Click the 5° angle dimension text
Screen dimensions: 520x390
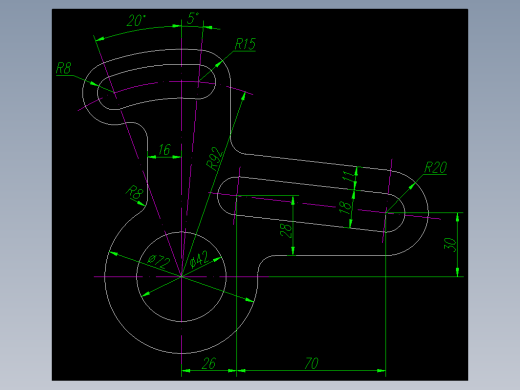(193, 18)
